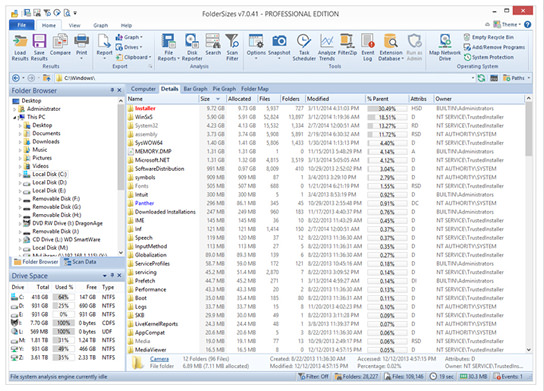
Task: Take a Snapshot with camera icon
Action: coord(279,45)
